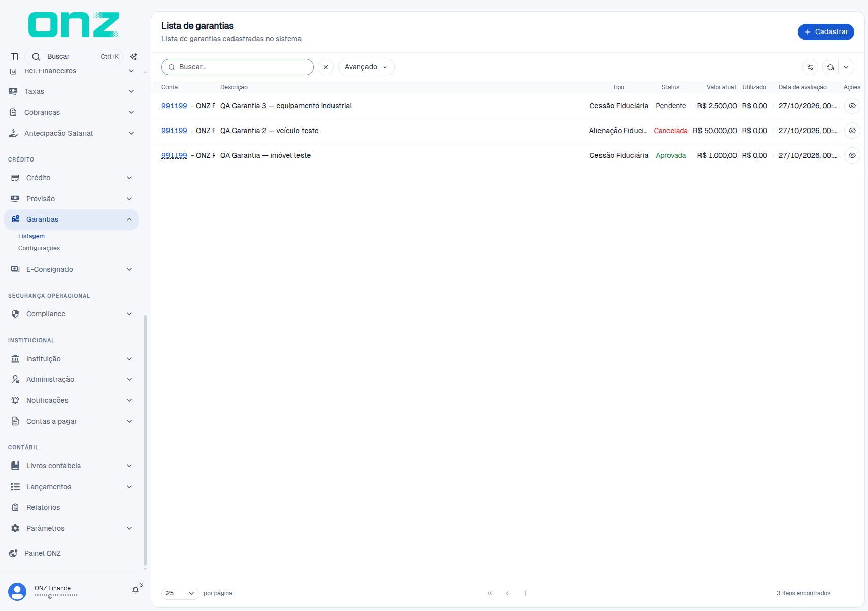This screenshot has height=611, width=868.
Task: Open Garantias Configurações submenu item
Action: pyautogui.click(x=39, y=248)
